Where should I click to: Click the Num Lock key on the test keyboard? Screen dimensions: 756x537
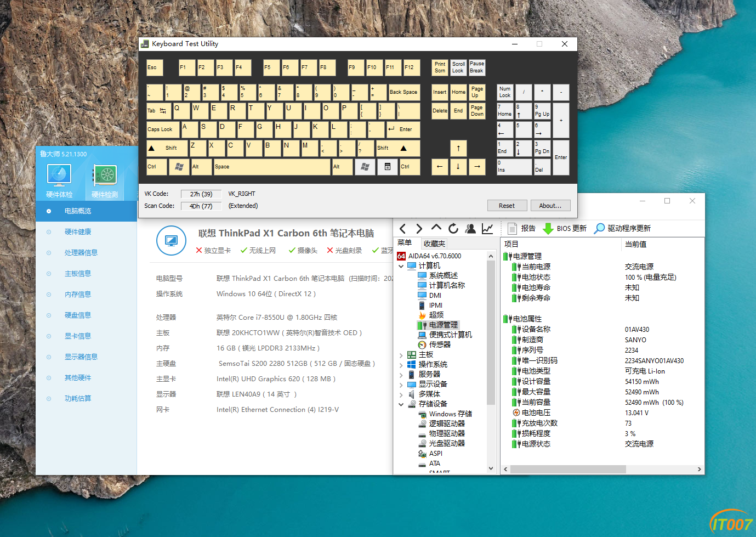click(505, 92)
